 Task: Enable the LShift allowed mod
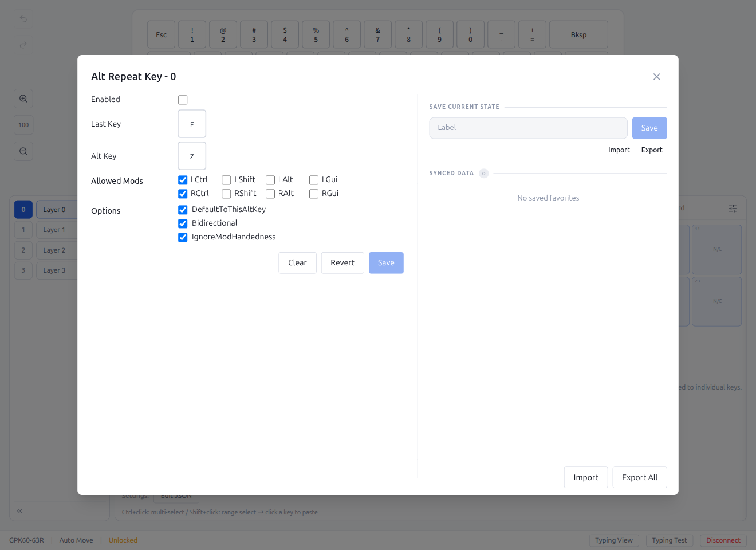[226, 180]
